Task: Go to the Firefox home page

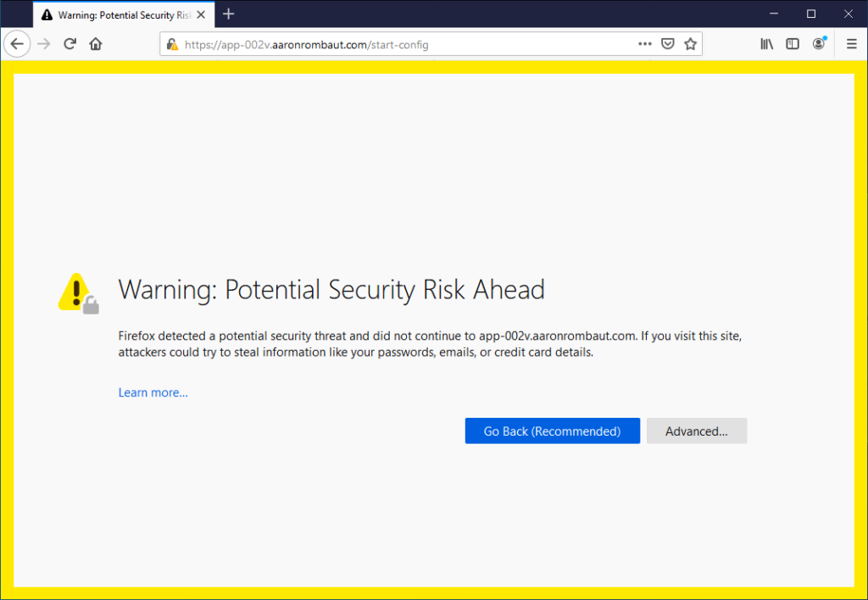Action: (96, 44)
